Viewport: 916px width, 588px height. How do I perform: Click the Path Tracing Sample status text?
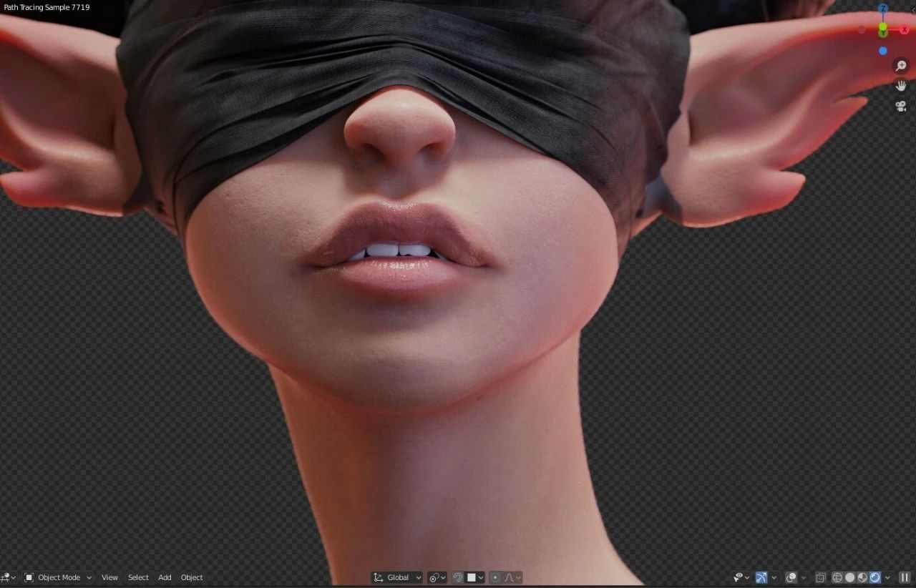point(47,7)
